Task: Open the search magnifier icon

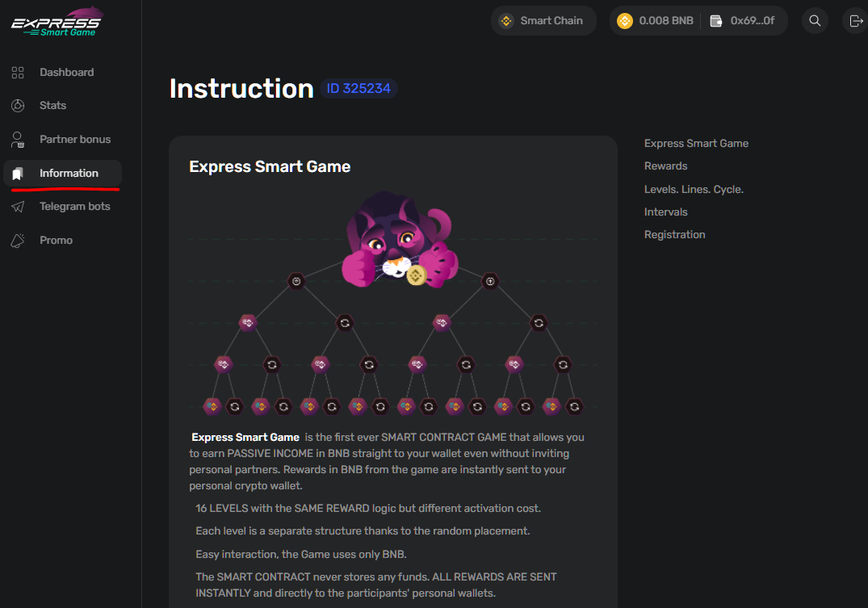Action: [814, 20]
